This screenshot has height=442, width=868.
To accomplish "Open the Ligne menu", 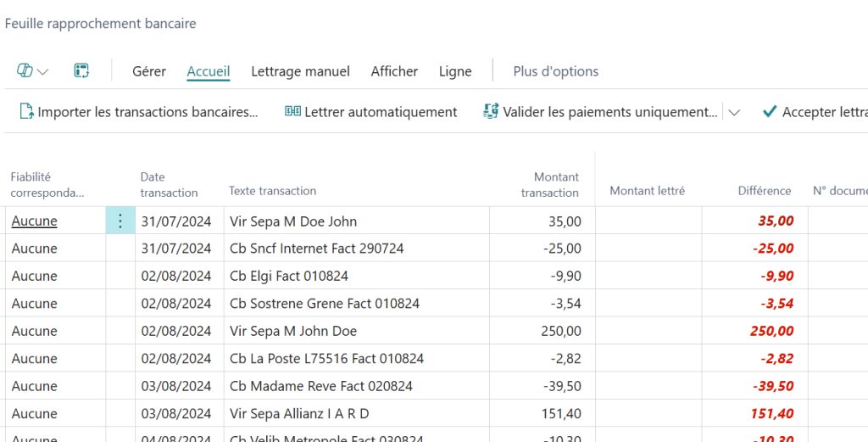I will pyautogui.click(x=455, y=71).
